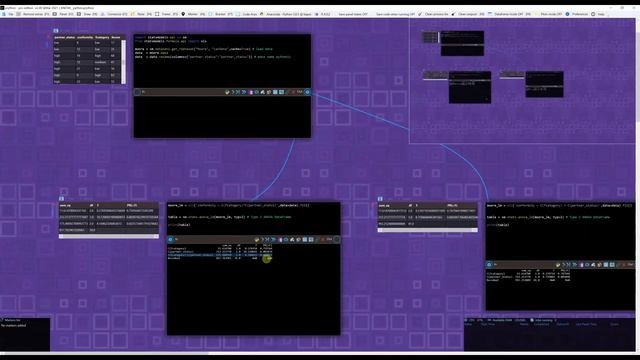Click the canvas horizontal scrollbar at the bottom
The width and height of the screenshot is (640, 360).
pyautogui.click(x=318, y=353)
